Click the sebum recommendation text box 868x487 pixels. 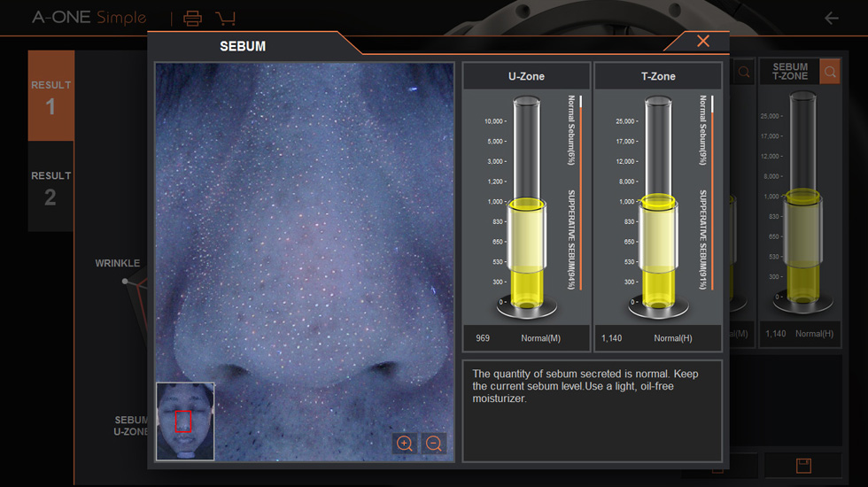[x=592, y=410]
